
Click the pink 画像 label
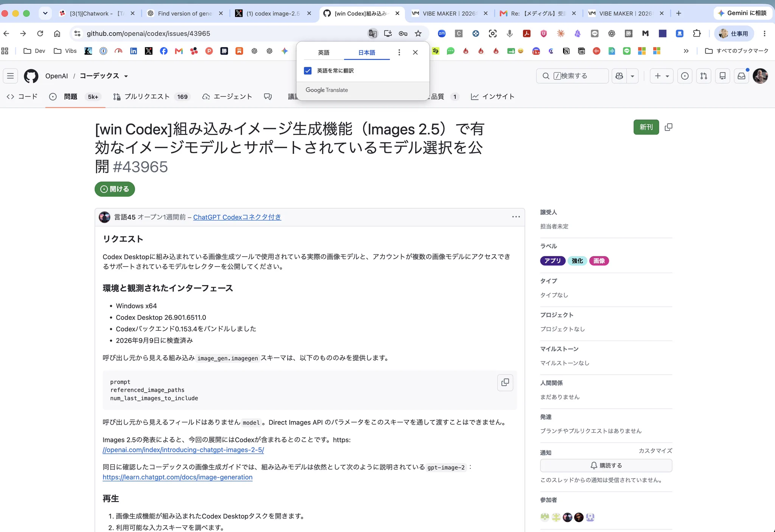(x=599, y=261)
